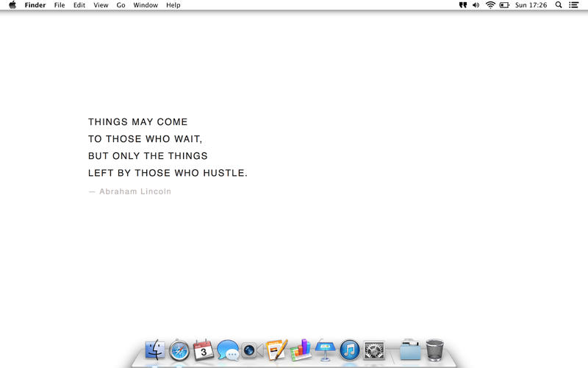Launch Numbers from the Dock
Screen dimensions: 588x368
click(301, 350)
